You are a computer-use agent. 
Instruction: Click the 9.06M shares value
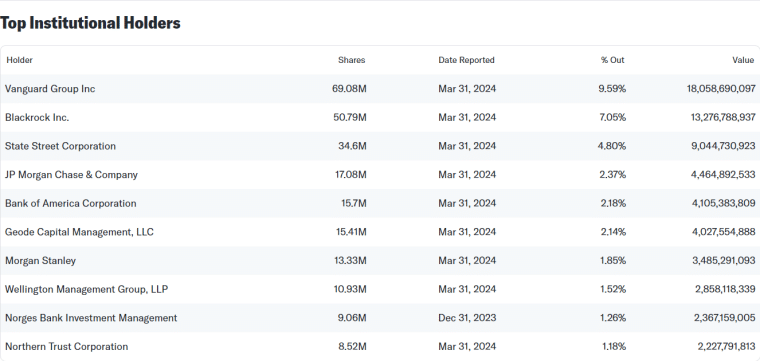(353, 318)
